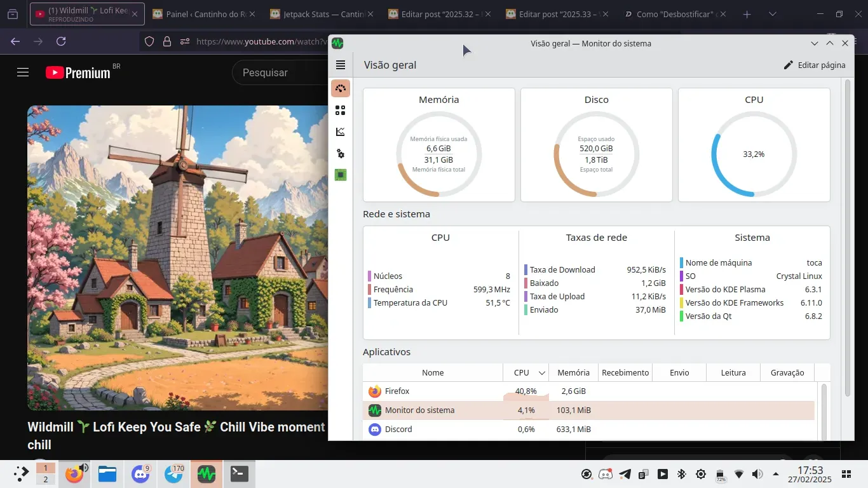Expand the CPU column sort dropdown arrow
The image size is (868, 488).
point(542,373)
